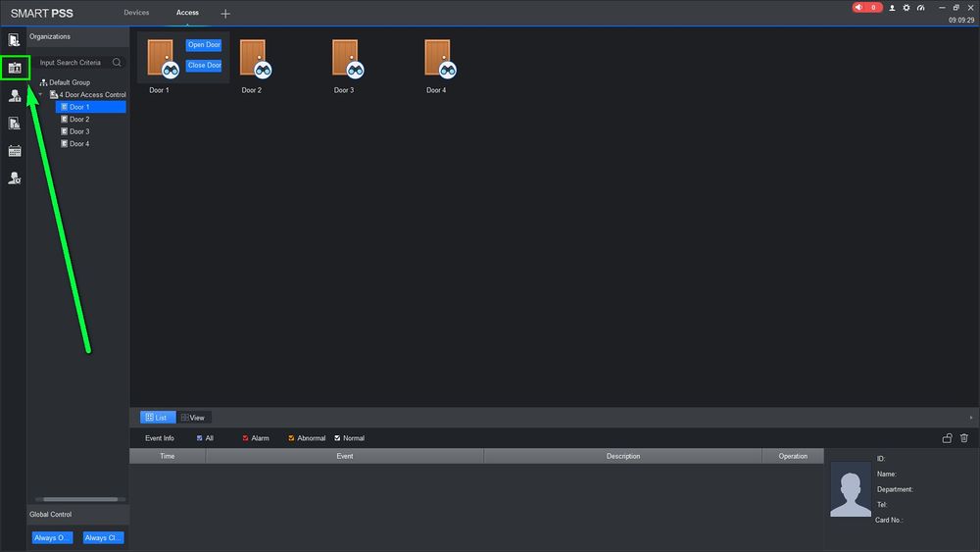Open the settings gear icon
Screen dimensions: 980x552
point(906,8)
